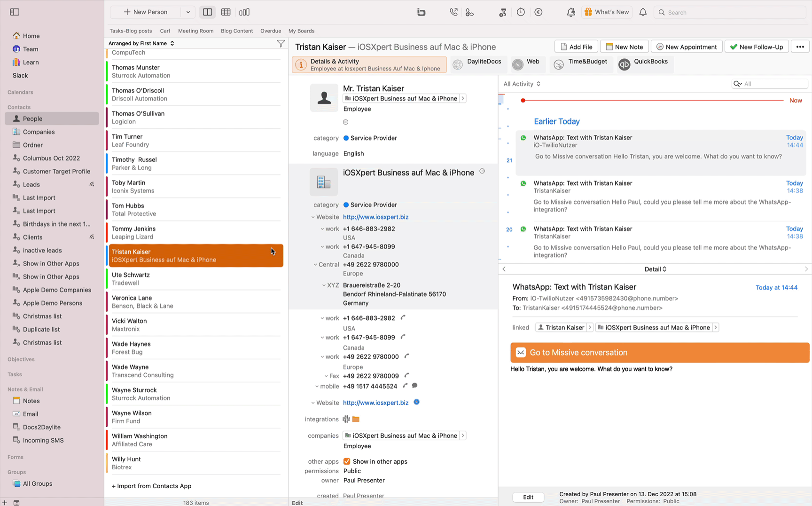Image resolution: width=812 pixels, height=506 pixels.
Task: Toggle Show in other apps checkbox
Action: click(347, 461)
